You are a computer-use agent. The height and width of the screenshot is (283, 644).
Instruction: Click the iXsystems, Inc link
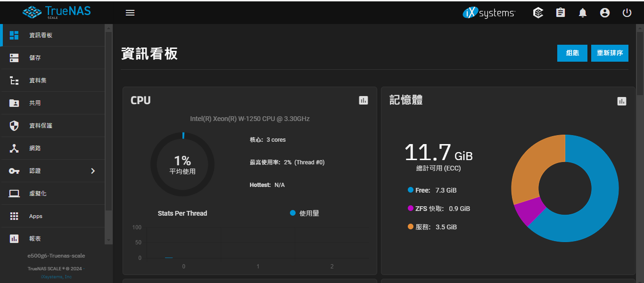(x=56, y=277)
